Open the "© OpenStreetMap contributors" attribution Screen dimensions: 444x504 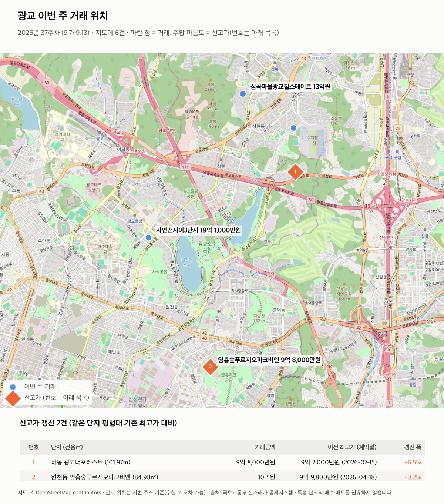(x=65, y=493)
